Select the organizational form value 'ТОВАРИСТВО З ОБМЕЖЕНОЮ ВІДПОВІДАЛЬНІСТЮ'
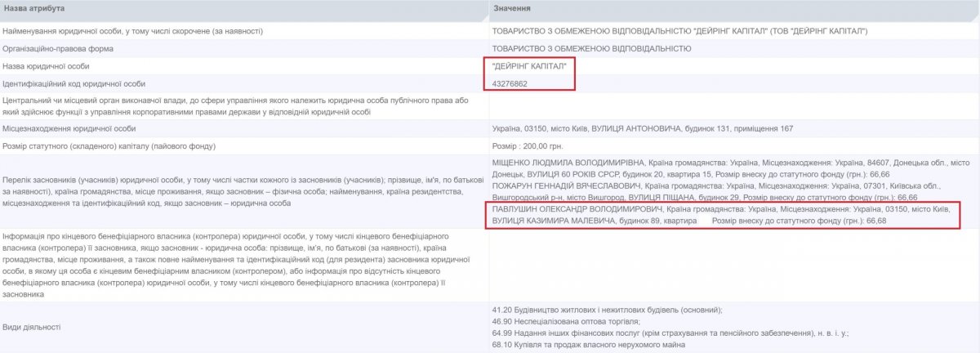The image size is (980, 353). tap(591, 48)
